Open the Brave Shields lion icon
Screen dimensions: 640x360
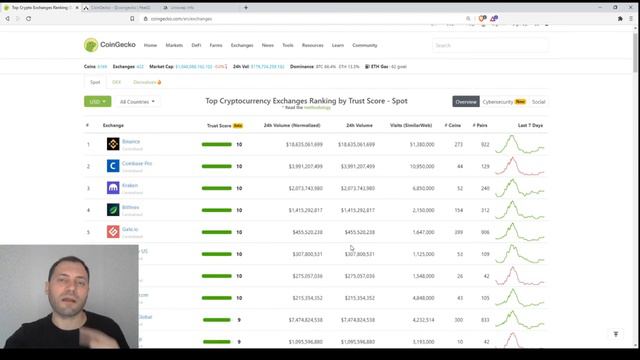(x=482, y=18)
